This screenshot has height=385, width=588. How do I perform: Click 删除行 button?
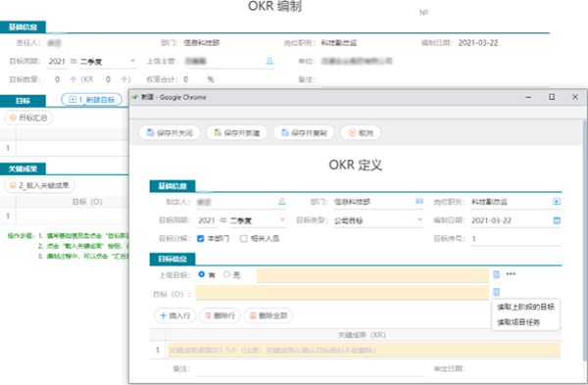[220, 315]
